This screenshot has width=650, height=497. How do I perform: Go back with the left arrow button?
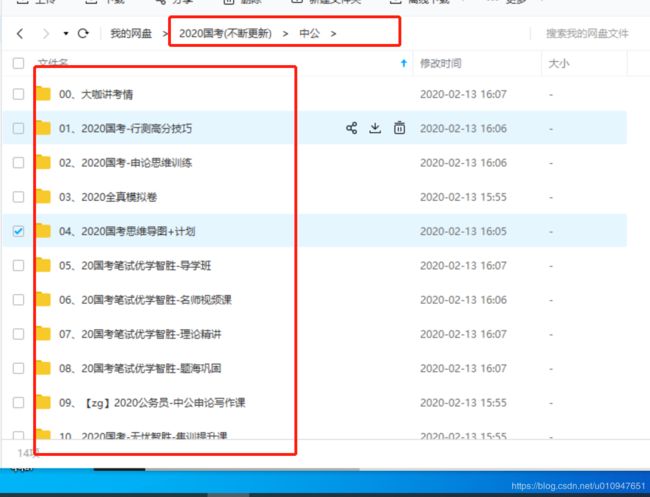coord(19,33)
